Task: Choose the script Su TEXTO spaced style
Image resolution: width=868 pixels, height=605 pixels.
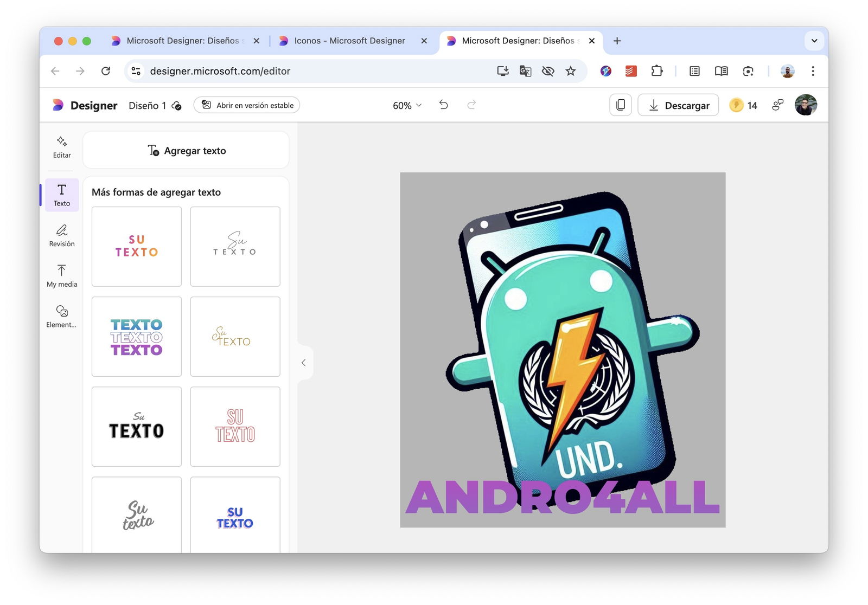Action: coord(235,246)
